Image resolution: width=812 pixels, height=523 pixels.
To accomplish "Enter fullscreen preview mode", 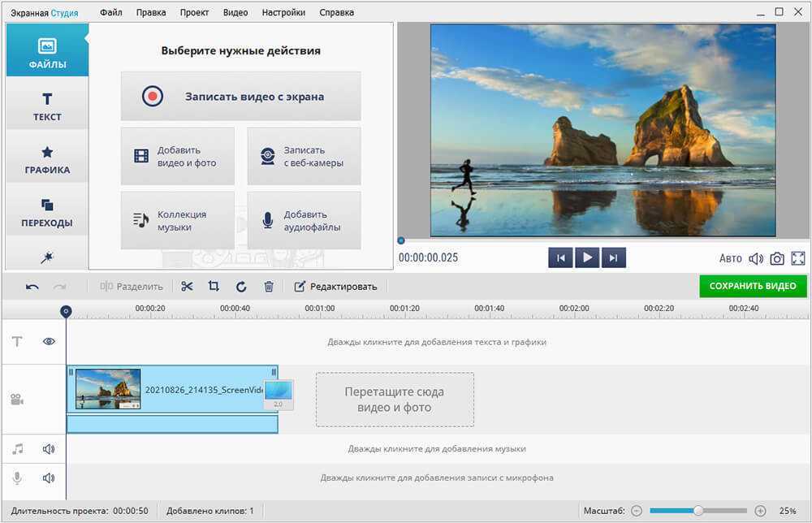I will pyautogui.click(x=798, y=258).
